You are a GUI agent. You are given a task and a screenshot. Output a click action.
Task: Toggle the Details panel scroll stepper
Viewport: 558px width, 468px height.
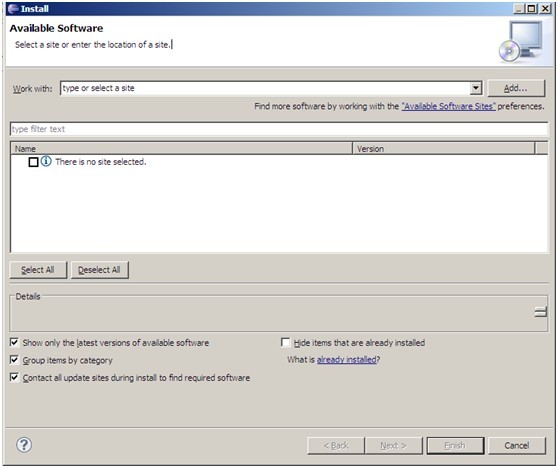[x=540, y=312]
